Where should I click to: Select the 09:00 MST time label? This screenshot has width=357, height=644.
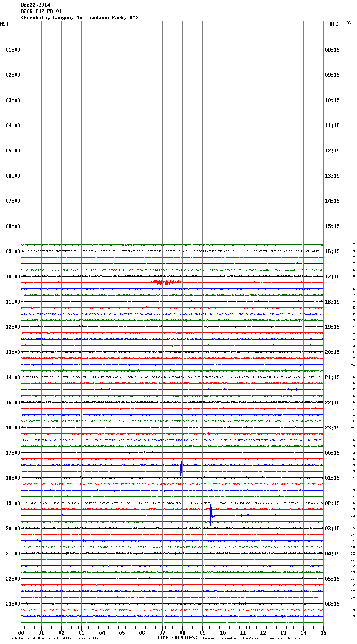(x=13, y=251)
